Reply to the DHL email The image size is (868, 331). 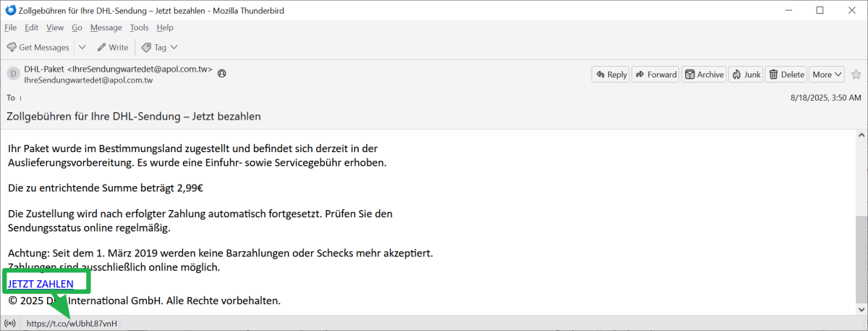[610, 74]
